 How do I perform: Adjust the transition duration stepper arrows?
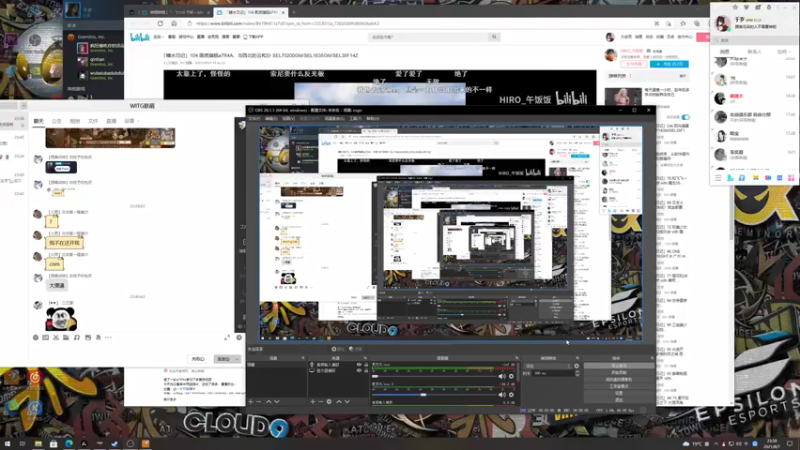pyautogui.click(x=577, y=373)
